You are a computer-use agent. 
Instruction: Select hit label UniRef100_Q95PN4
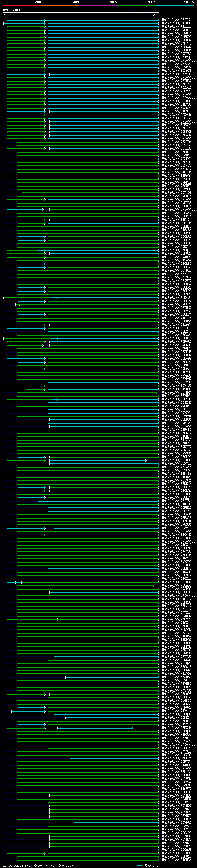tap(177, 417)
